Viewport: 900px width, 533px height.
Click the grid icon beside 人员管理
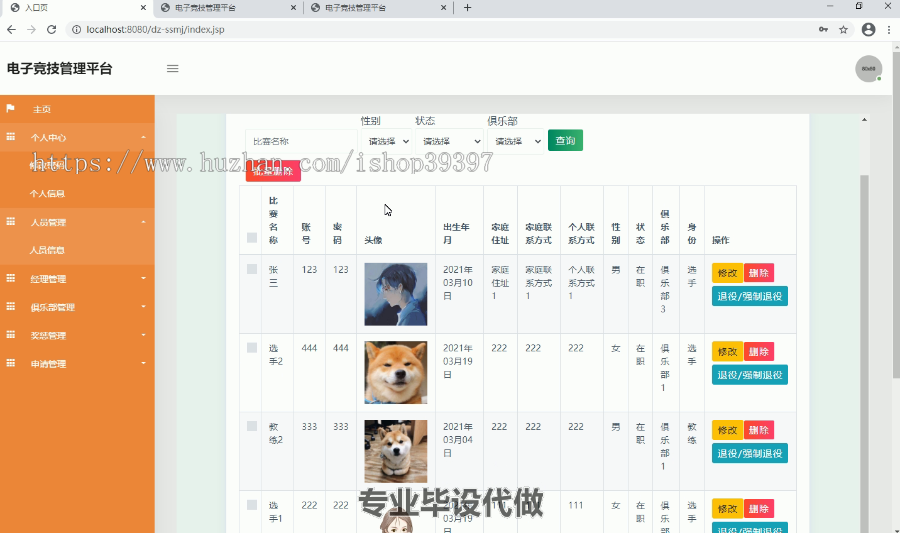tap(10, 221)
